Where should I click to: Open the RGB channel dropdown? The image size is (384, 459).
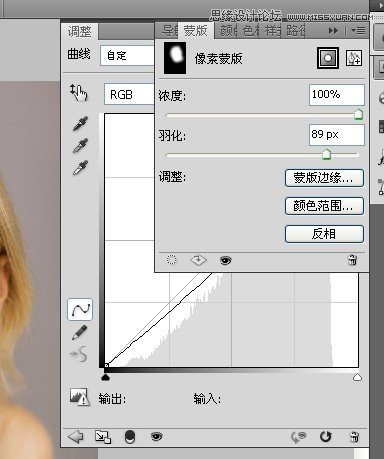click(x=129, y=94)
